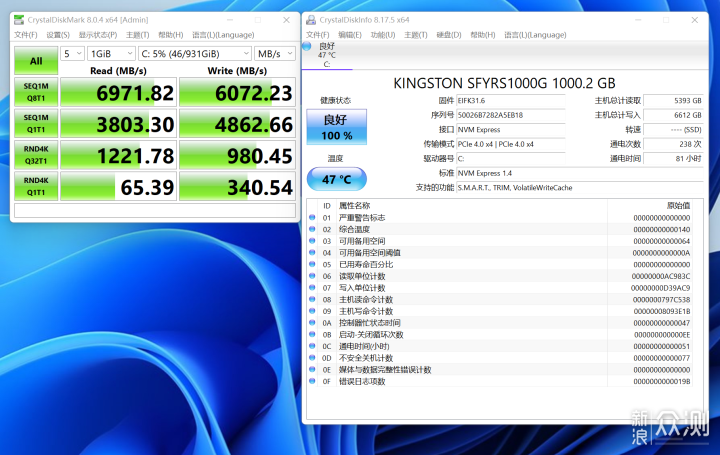This screenshot has width=720, height=455.
Task: Select SMART row 0D 不安全关机计数
Action: click(500, 358)
